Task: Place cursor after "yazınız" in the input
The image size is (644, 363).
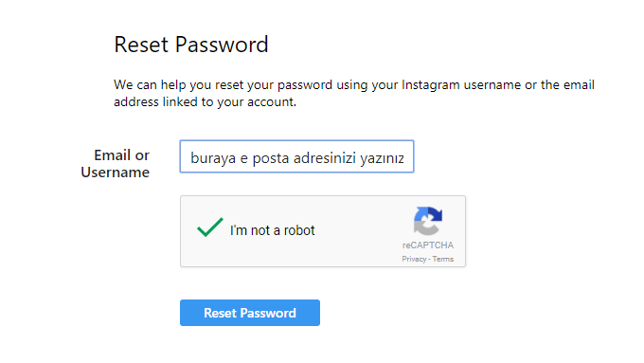Action: [x=405, y=158]
